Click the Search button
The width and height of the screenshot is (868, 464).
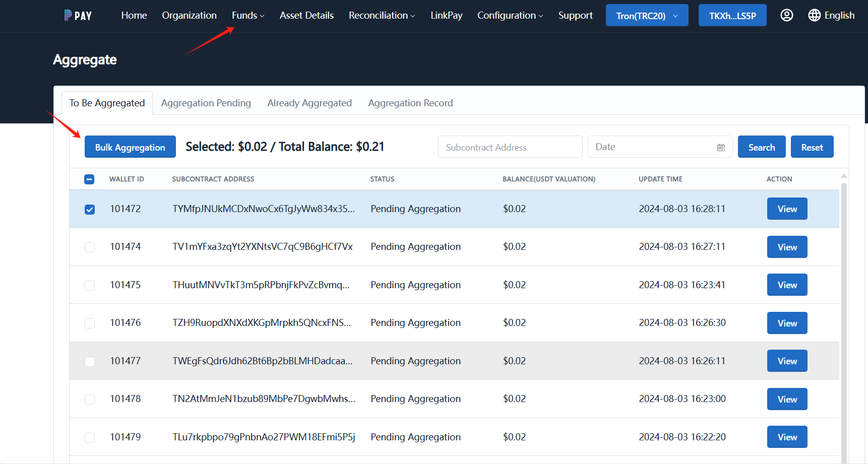point(762,147)
